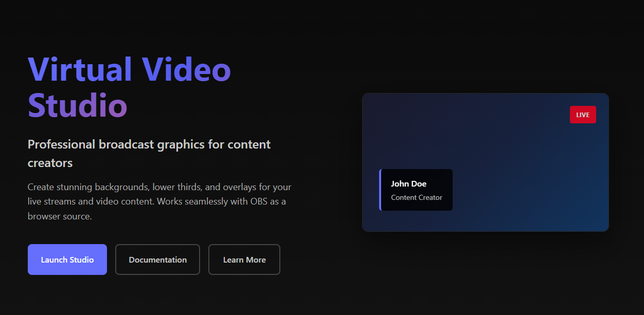Viewport: 644px width, 315px height.
Task: Click the word "creators" in the tagline
Action: [50, 163]
